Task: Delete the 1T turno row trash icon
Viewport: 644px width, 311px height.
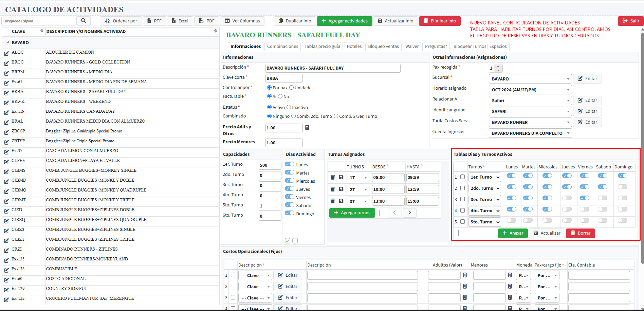Action: tap(333, 177)
